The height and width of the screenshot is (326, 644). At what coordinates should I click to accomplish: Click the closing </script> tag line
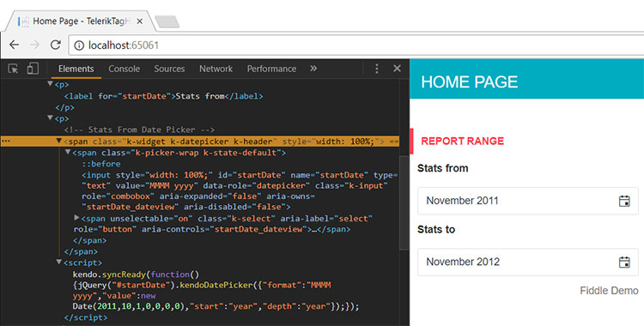coord(86,317)
